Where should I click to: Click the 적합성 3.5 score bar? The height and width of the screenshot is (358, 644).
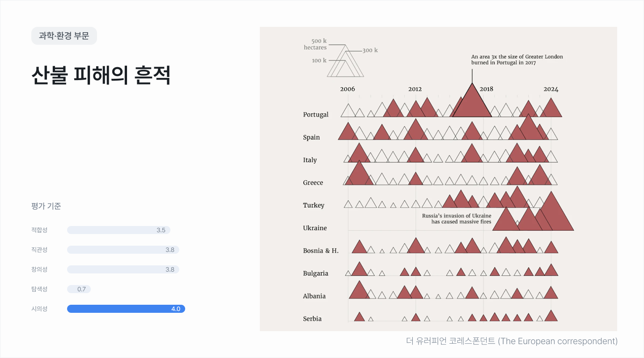(119, 230)
